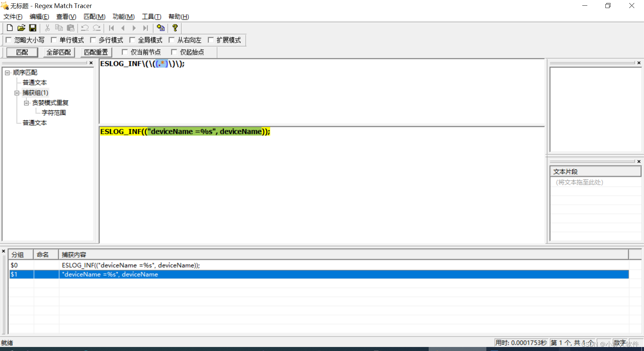Select 捕获组(1) tree item
This screenshot has width=644, height=351.
(35, 93)
